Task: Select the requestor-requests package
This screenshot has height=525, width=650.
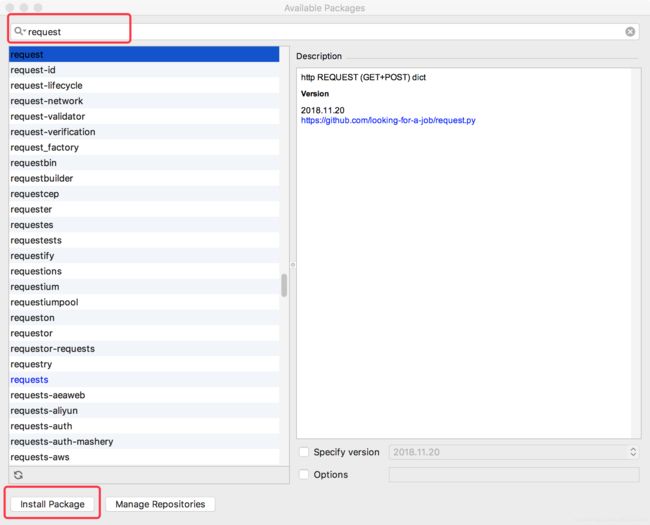Action: coord(144,348)
